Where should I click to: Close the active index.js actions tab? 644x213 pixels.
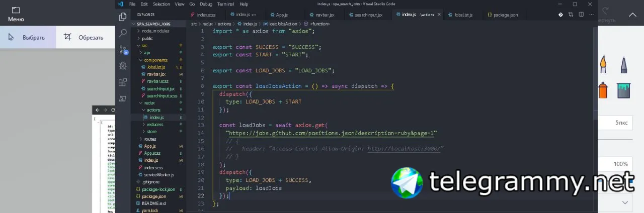(x=439, y=15)
